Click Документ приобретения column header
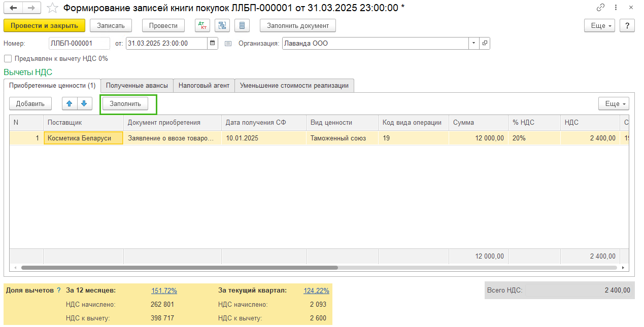This screenshot has width=644, height=327. click(x=173, y=123)
